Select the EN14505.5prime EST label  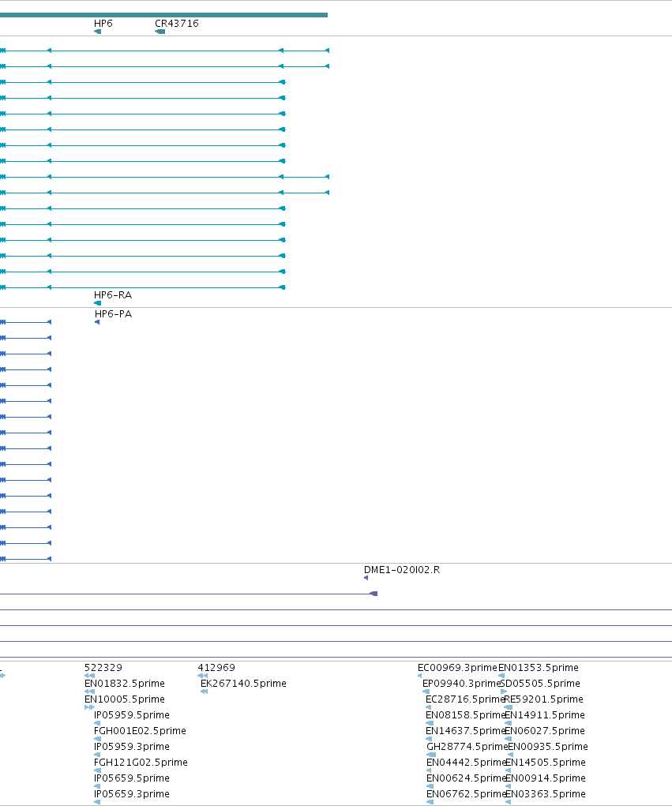[545, 763]
